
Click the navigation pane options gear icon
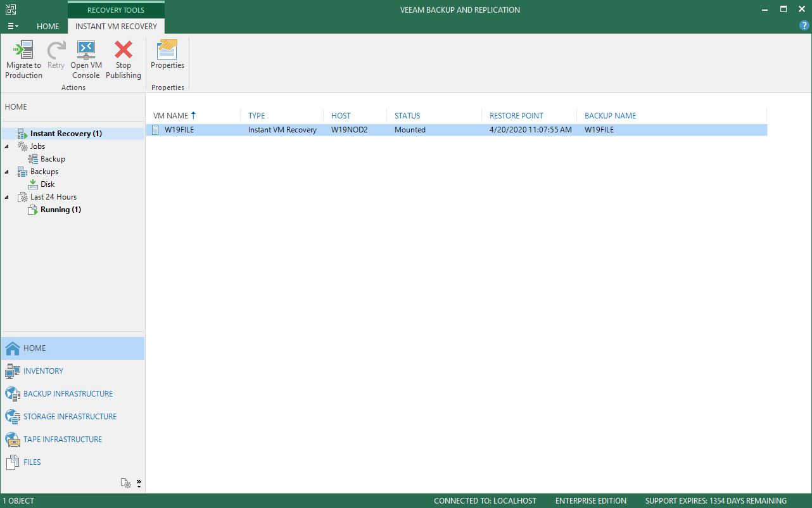pos(126,483)
